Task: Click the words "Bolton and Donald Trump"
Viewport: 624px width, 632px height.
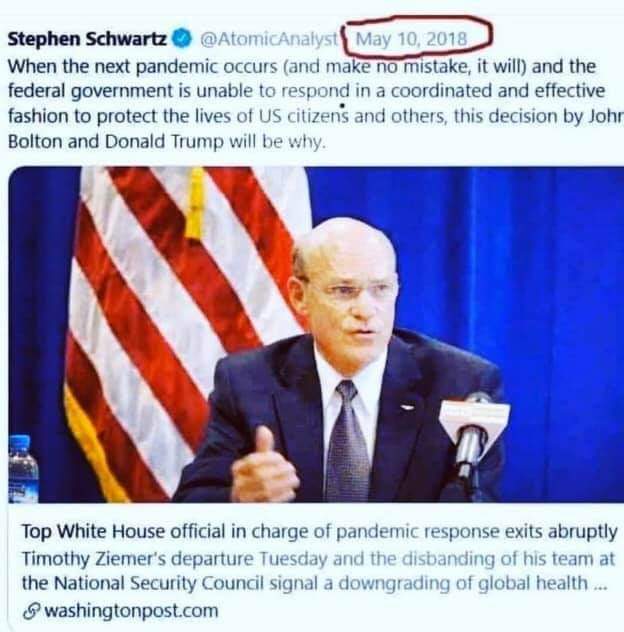Action: [x=116, y=141]
